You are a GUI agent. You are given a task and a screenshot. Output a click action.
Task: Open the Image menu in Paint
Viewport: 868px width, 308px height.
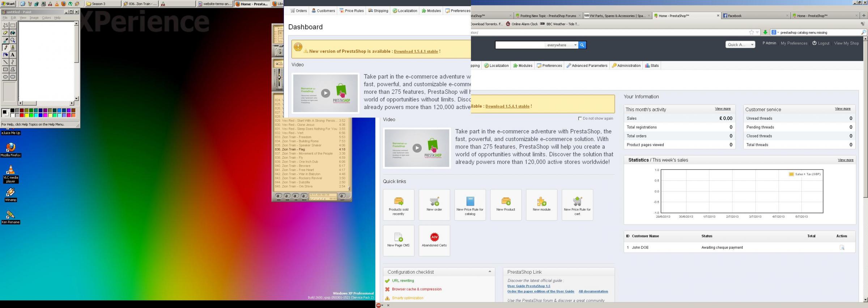tap(34, 18)
